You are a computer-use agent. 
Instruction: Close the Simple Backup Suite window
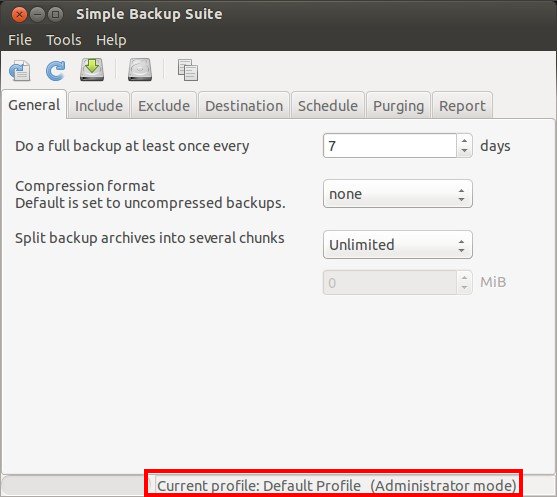[x=19, y=15]
